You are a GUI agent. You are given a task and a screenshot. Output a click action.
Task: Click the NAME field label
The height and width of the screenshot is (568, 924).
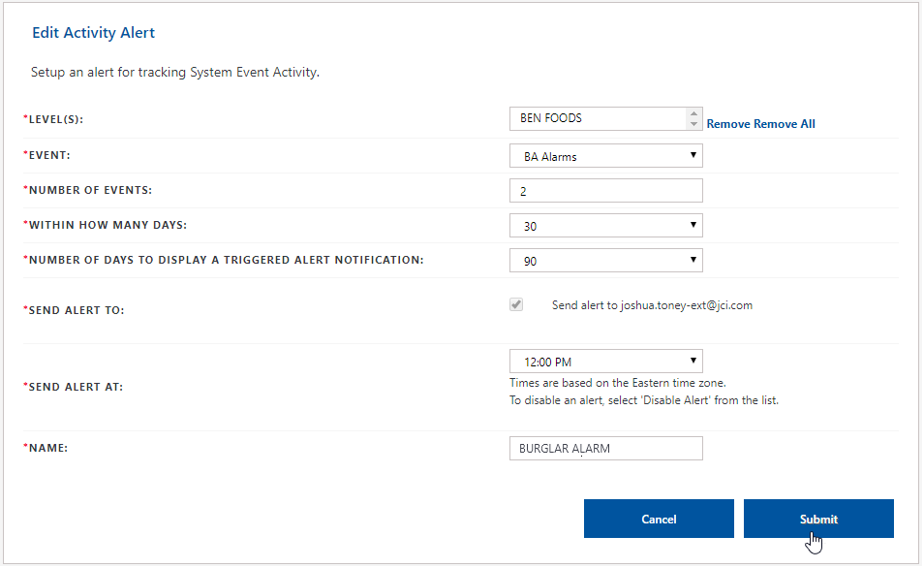49,448
